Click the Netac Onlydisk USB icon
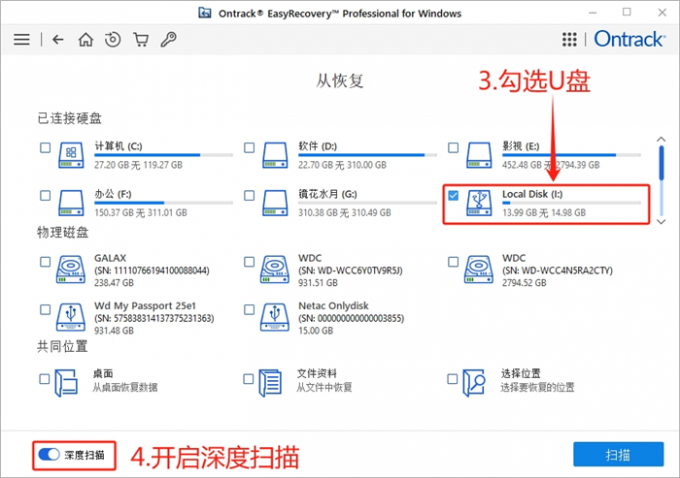This screenshot has width=680, height=478. coord(275,317)
